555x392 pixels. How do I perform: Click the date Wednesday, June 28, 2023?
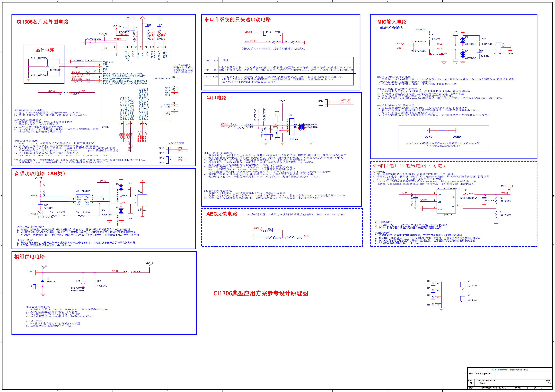click(x=493, y=388)
